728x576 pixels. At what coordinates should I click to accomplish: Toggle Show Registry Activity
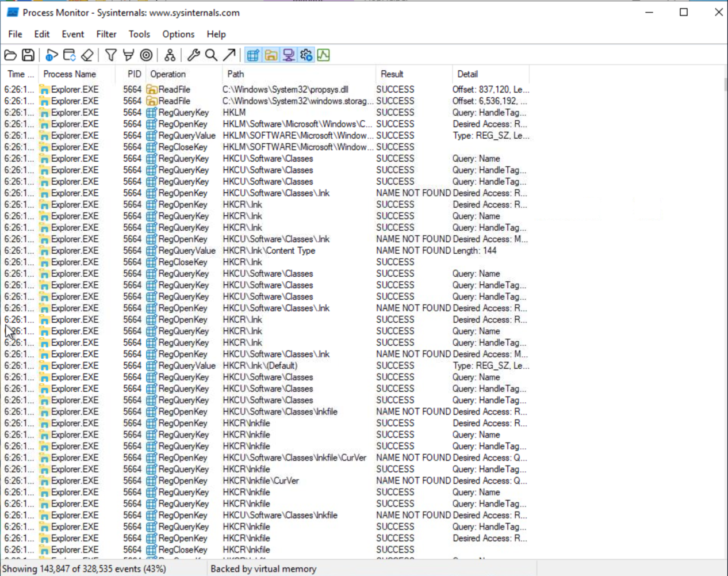coord(253,55)
